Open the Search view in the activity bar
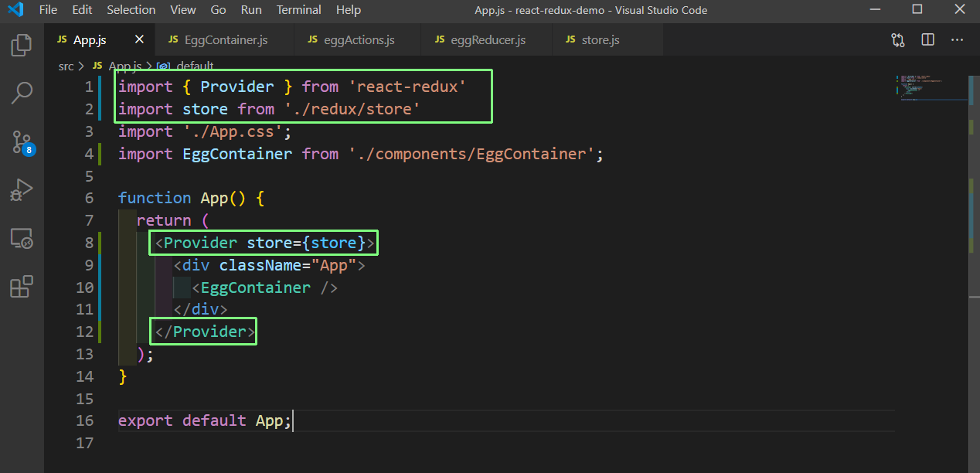Screen dimensions: 980x473 pyautogui.click(x=22, y=94)
